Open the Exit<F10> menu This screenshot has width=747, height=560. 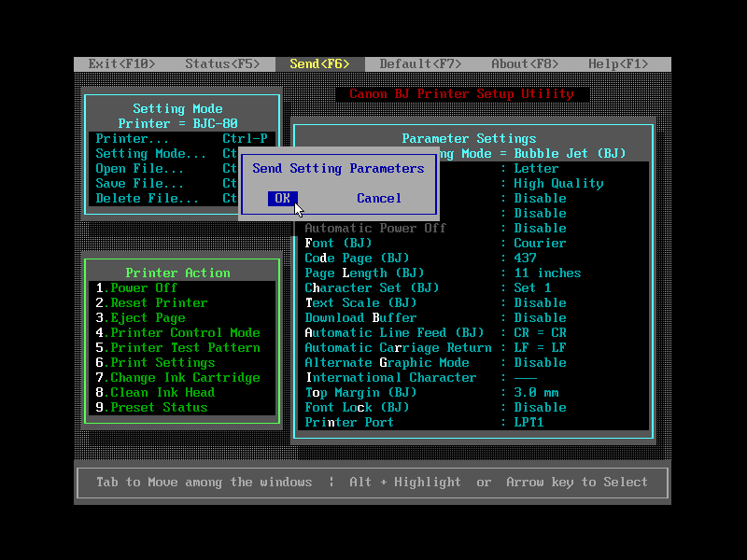(121, 63)
